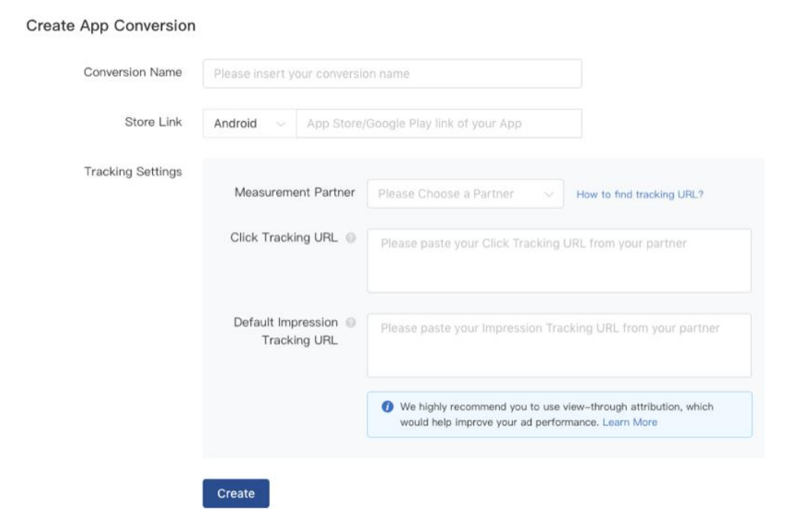Click the Measurement Partner dropdown chevron arrow
The image size is (812, 515).
click(x=549, y=194)
